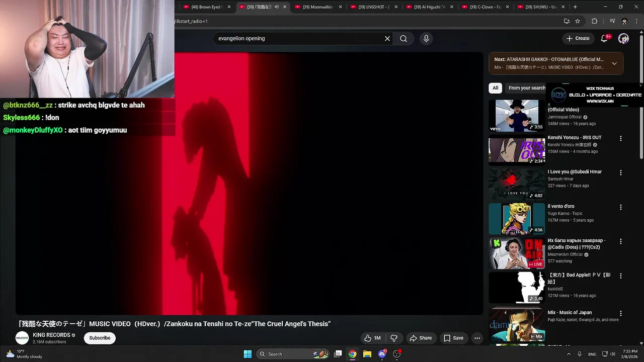
Task: Save the video to a playlist
Action: 453,338
